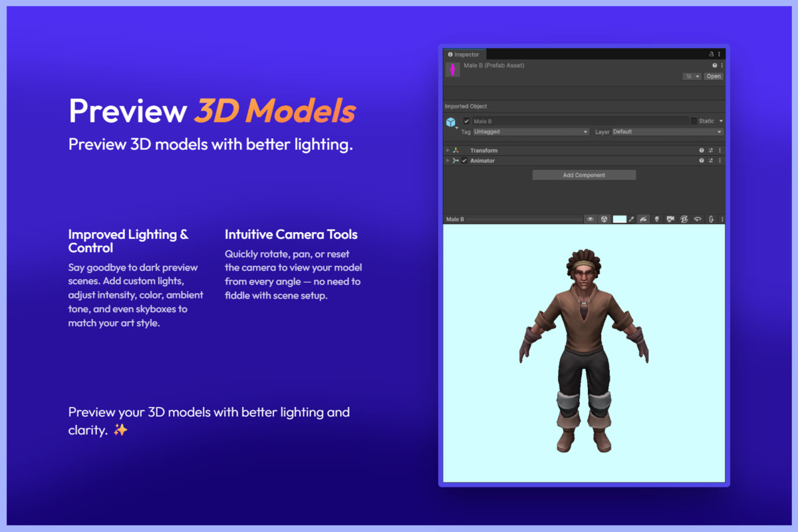The height and width of the screenshot is (532, 798).
Task: Open help for the Transform component
Action: tap(702, 150)
